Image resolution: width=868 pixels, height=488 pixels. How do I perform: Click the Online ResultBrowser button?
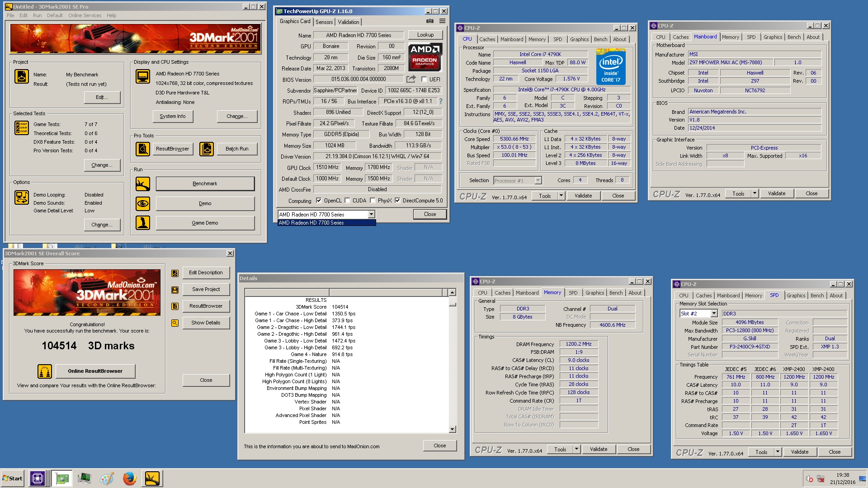(x=95, y=371)
